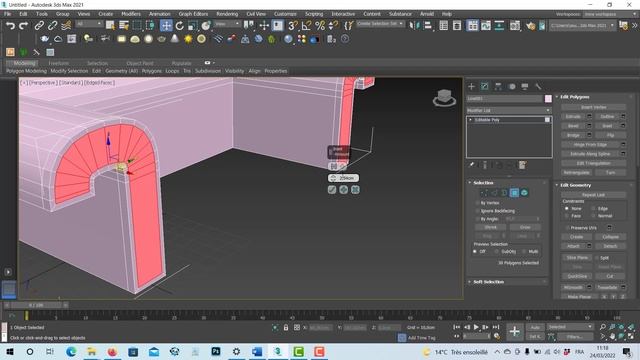Click the Insert Vertex button

coord(593,107)
